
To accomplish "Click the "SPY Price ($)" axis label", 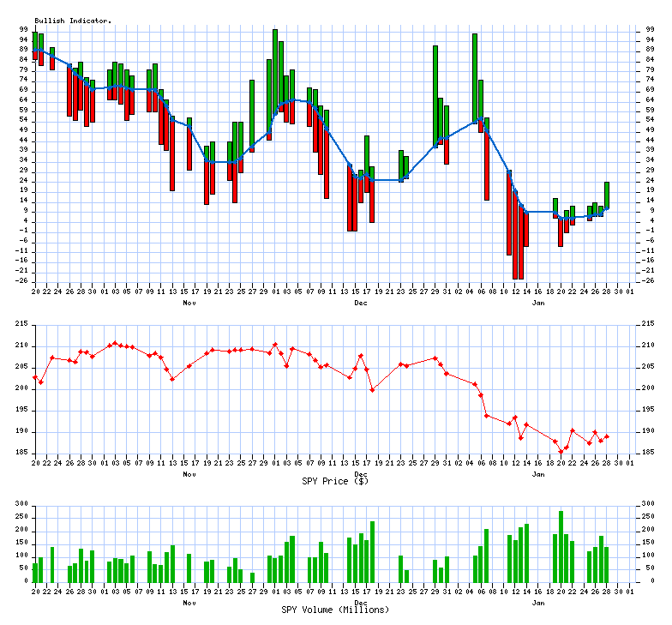I will pos(336,481).
